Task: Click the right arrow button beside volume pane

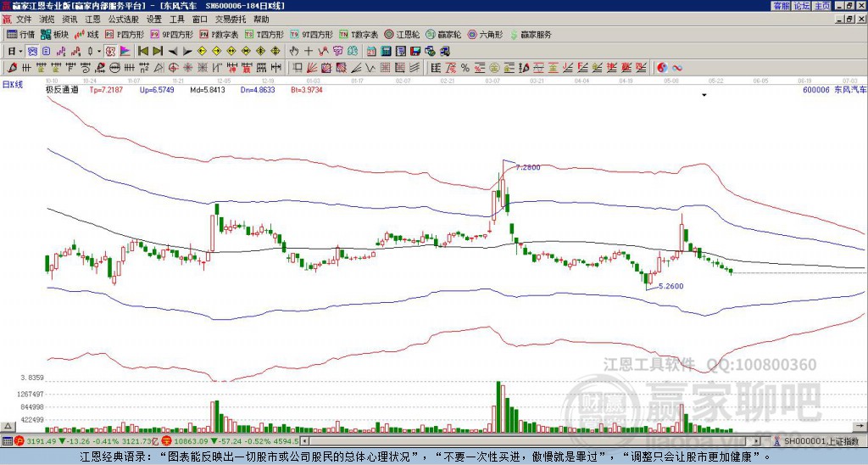Action: pyautogui.click(x=860, y=426)
